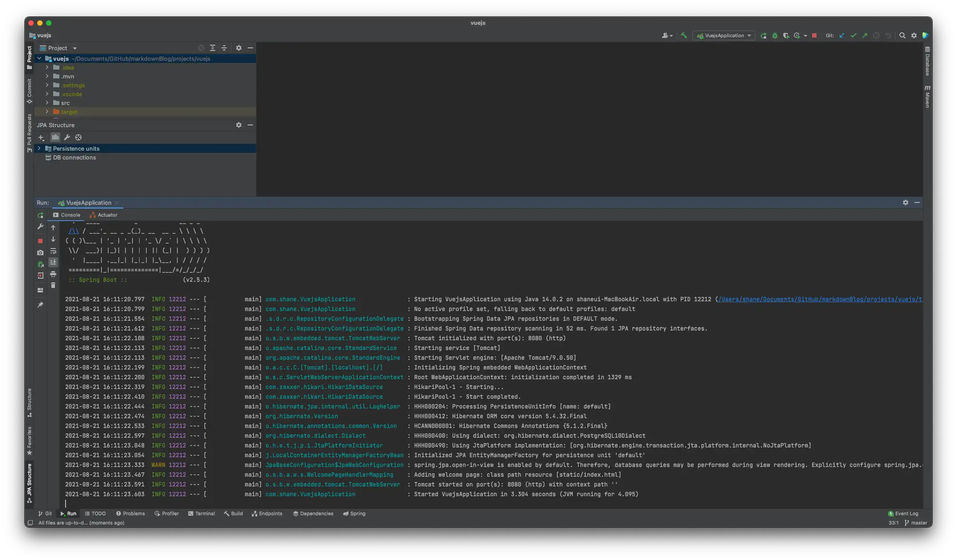Run with Coverage shield icon
The width and height of the screenshot is (957, 560).
pos(786,35)
